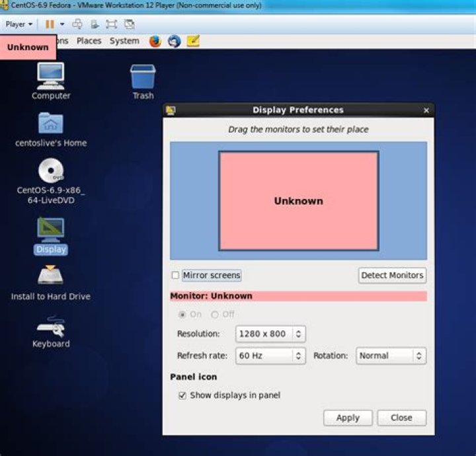Enter full screen mode in VMware
This screenshot has height=456, width=476.
tap(112, 24)
